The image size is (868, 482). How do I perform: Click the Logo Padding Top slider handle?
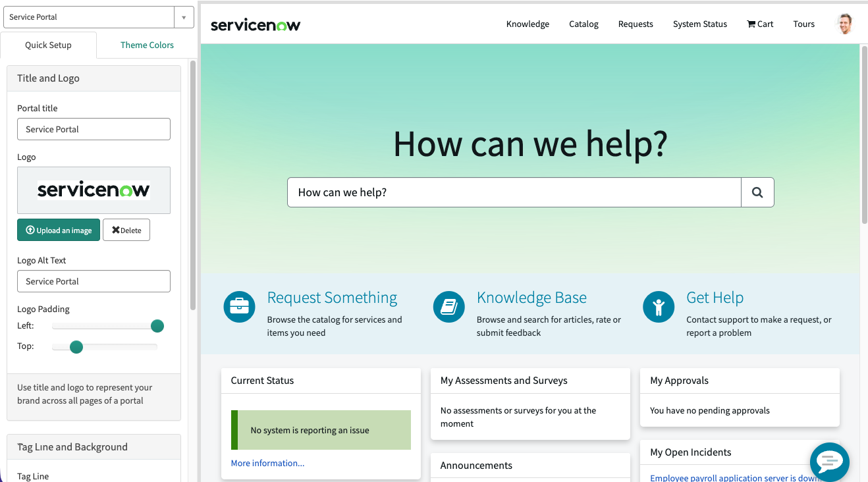coord(76,346)
